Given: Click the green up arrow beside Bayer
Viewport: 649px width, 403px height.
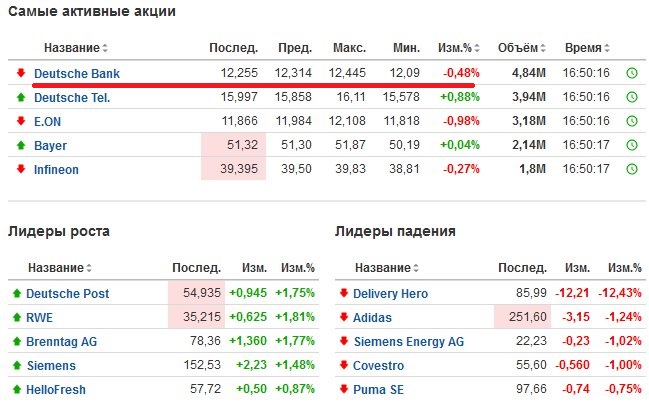Looking at the screenshot, I should tap(21, 145).
